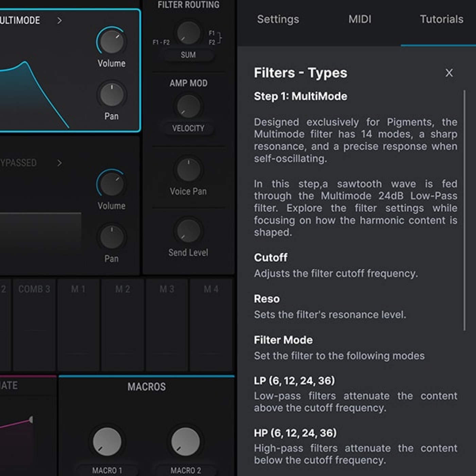Select the COMB 3 modulation slot

coord(34,324)
